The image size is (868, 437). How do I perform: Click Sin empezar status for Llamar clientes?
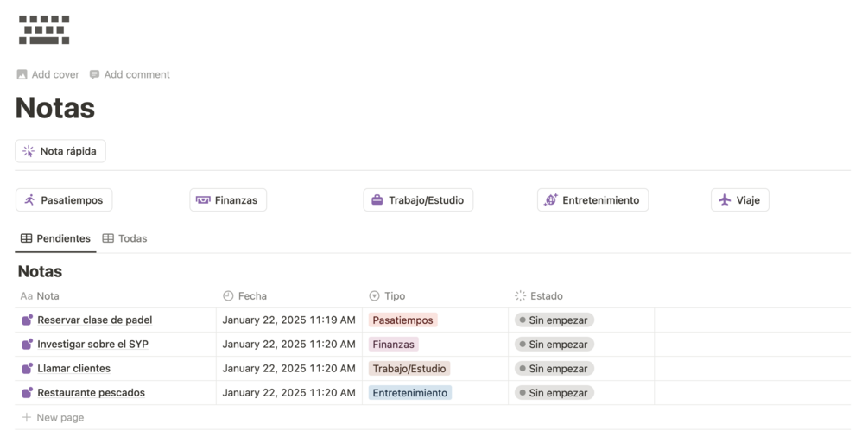pos(554,369)
